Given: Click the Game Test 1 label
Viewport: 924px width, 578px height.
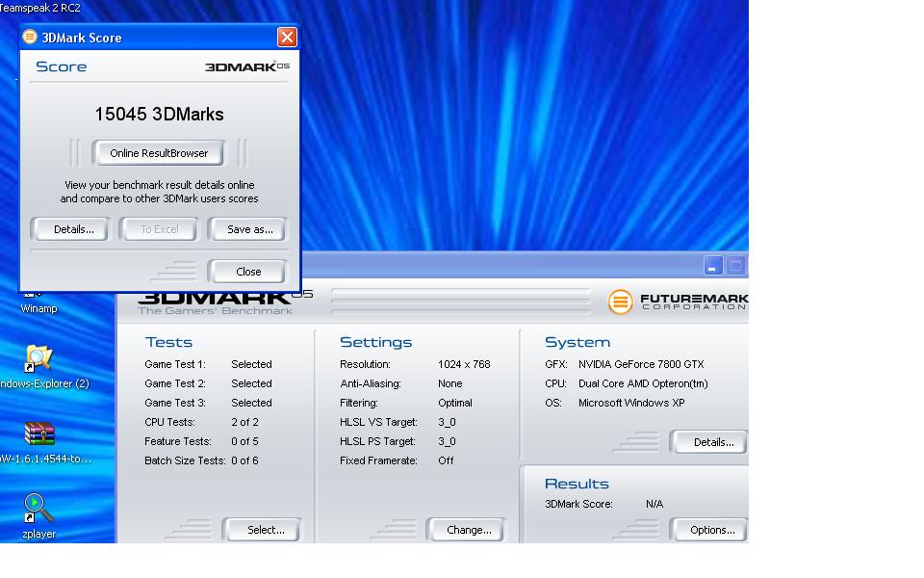Looking at the screenshot, I should 174,364.
